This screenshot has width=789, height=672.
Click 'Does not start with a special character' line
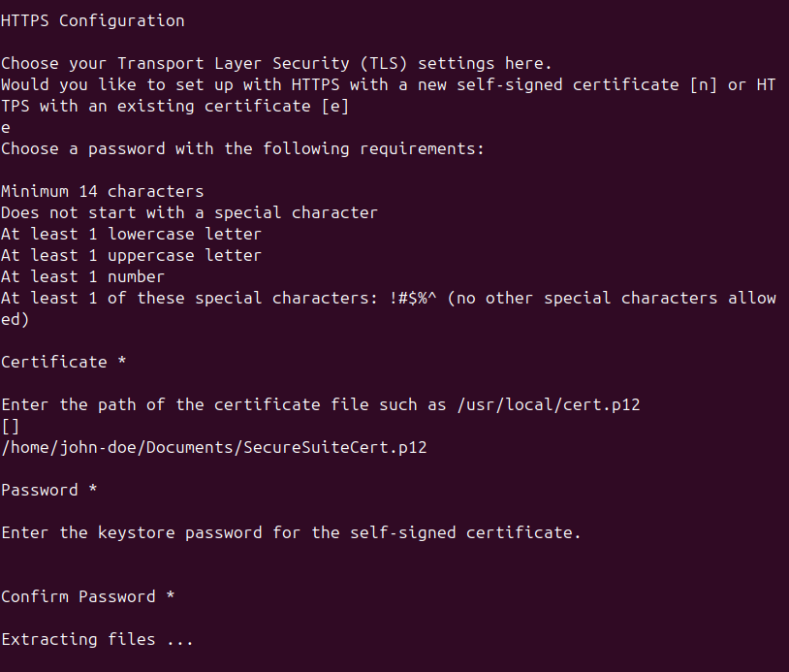click(x=189, y=213)
